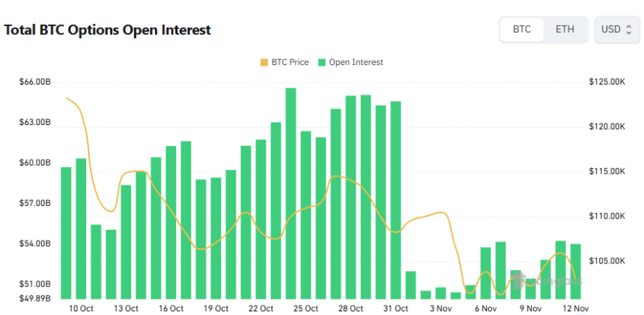Click the 13 Oct date label

pyautogui.click(x=126, y=308)
